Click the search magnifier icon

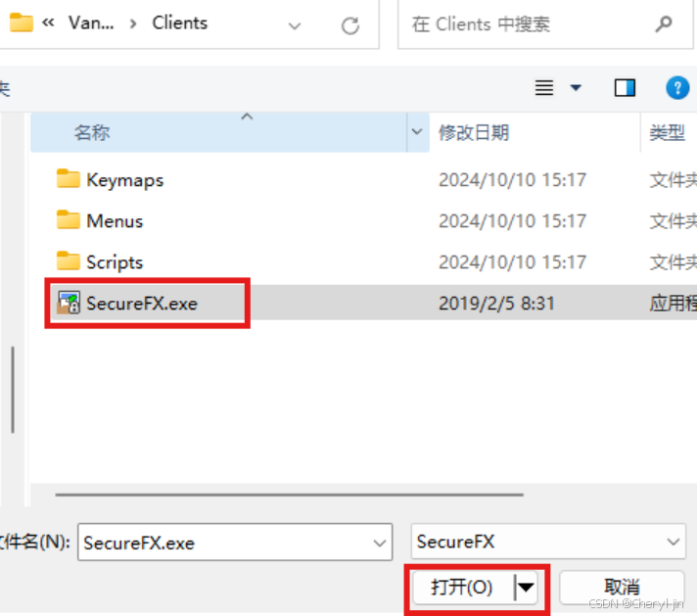tap(663, 24)
